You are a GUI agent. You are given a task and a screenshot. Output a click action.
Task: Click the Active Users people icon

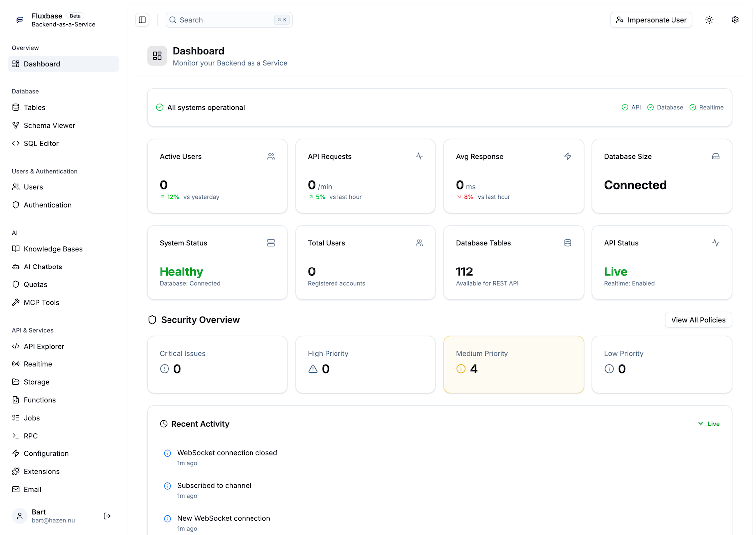point(271,156)
